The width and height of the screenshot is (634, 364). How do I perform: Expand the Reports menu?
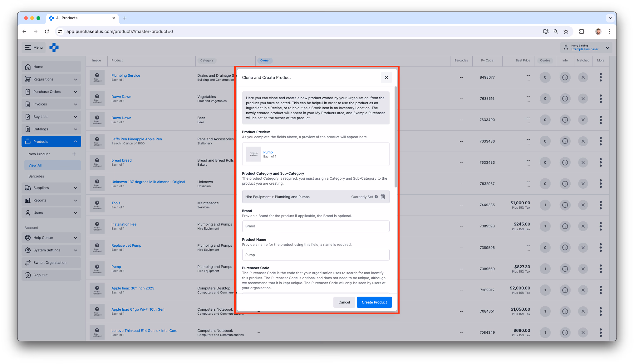pos(51,200)
